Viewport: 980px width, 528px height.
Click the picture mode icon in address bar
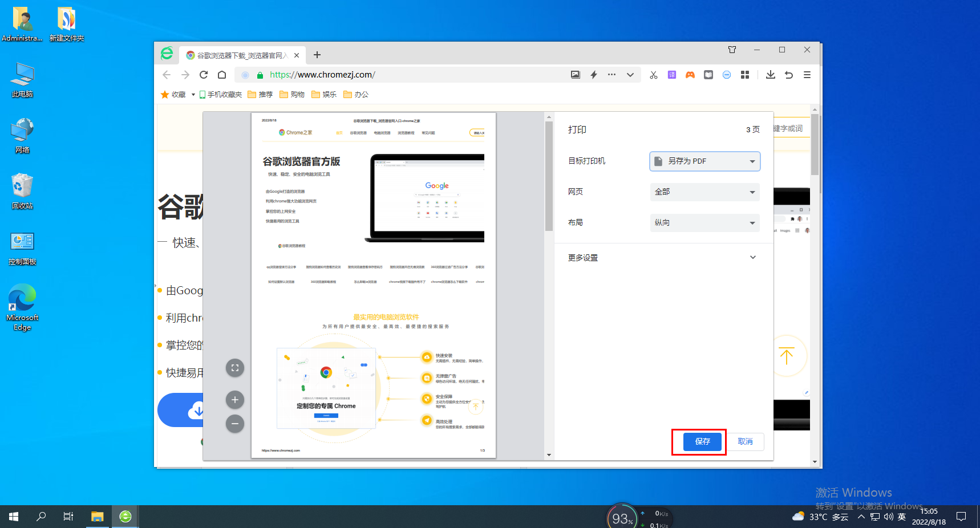pos(576,75)
